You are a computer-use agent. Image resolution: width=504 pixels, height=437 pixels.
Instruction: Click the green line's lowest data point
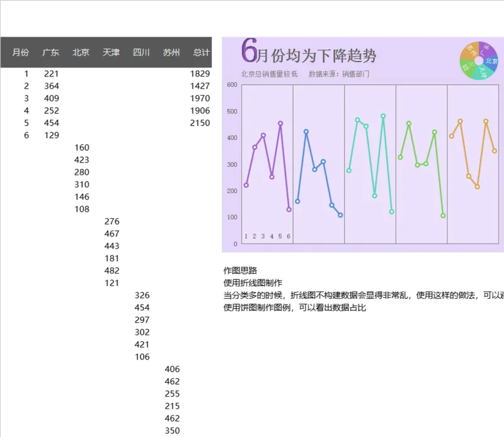444,216
